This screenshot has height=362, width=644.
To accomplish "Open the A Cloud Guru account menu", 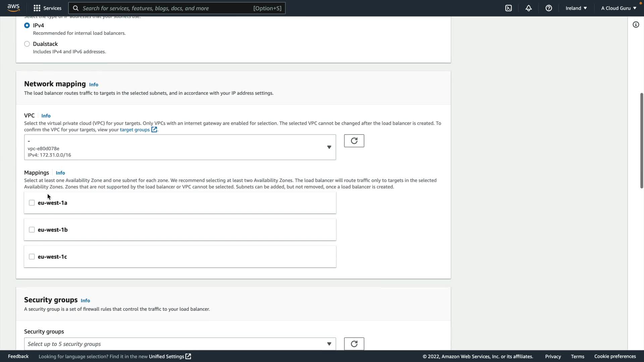I will [619, 8].
